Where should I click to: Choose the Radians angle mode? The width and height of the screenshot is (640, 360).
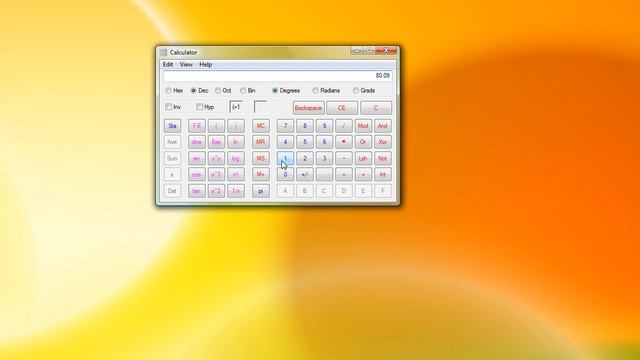pyautogui.click(x=326, y=91)
